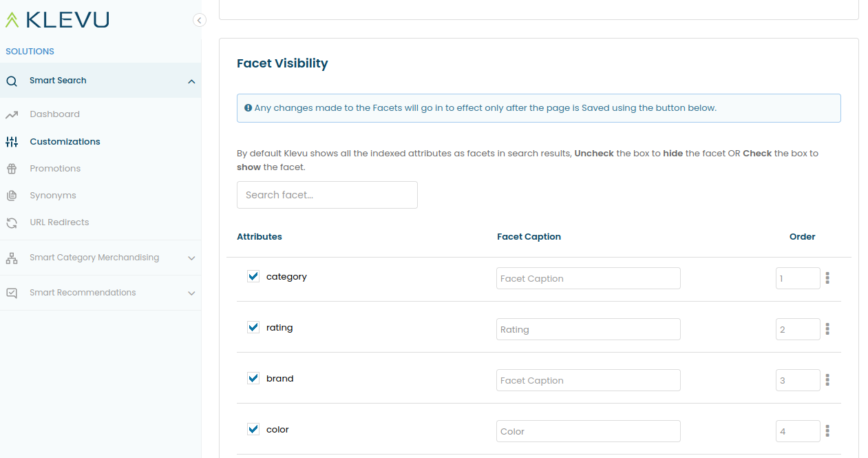Go to the Dashboard page
The width and height of the screenshot is (868, 458).
tap(54, 114)
